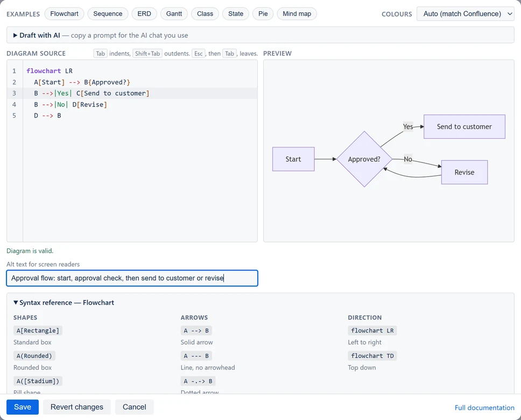Click the 'flowchart LR' direction snippet
Image resolution: width=521 pixels, height=420 pixels.
[372, 331]
